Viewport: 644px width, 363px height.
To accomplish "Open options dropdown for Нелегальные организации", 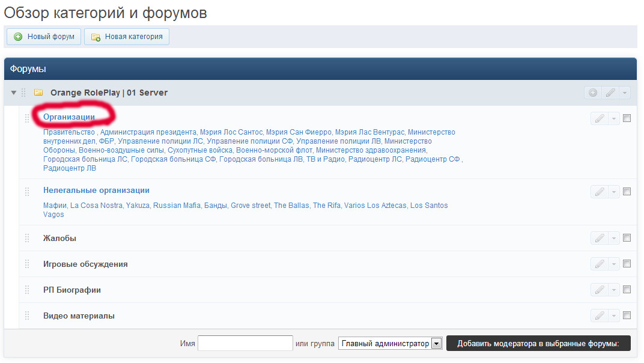I will pyautogui.click(x=614, y=192).
